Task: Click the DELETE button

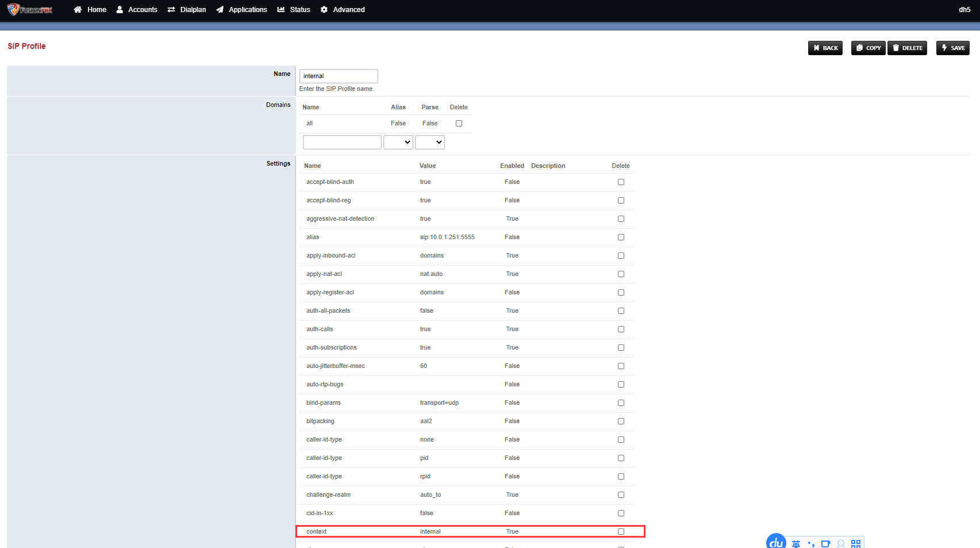Action: click(x=908, y=48)
